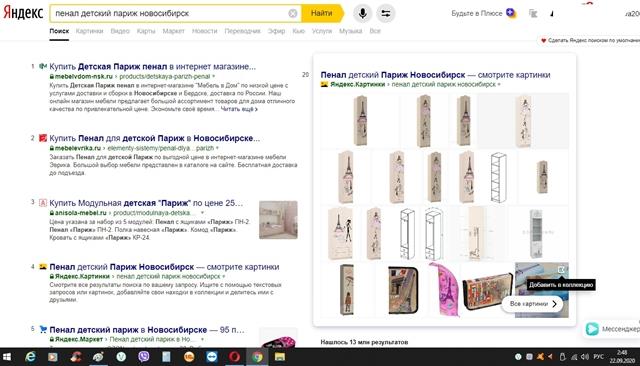640x366 pixels.
Task: Click the Найти search button
Action: point(322,13)
